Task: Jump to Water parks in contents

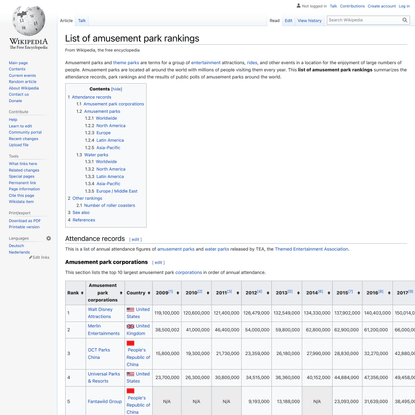Action: (x=96, y=155)
